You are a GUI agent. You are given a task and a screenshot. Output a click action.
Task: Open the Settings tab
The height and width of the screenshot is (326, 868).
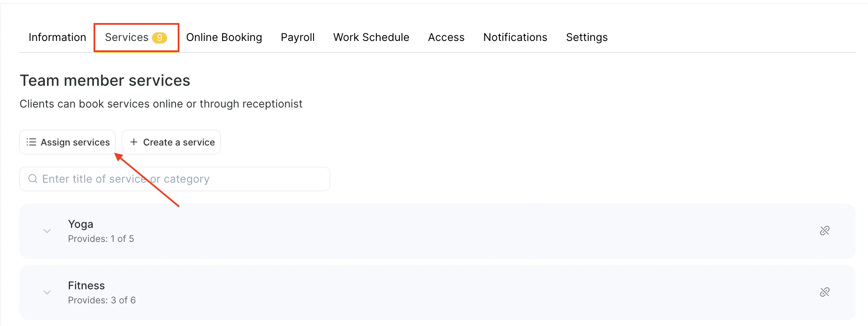click(x=586, y=38)
